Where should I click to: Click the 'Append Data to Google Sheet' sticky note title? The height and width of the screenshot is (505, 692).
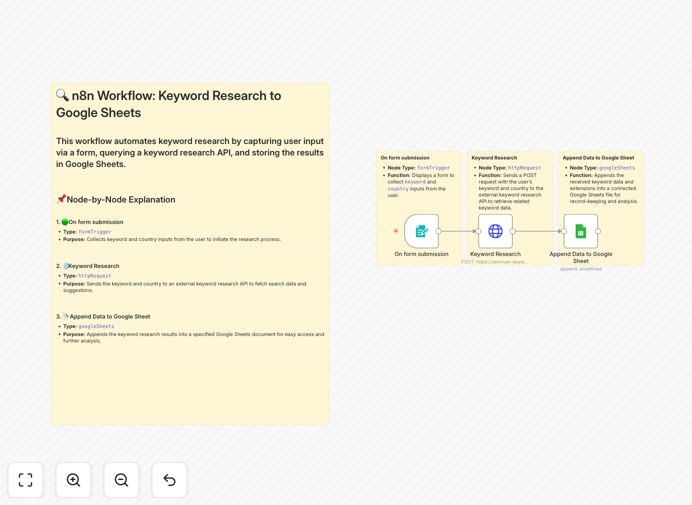pyautogui.click(x=598, y=158)
